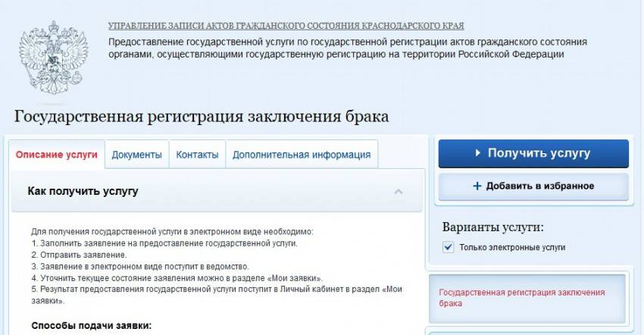Click step 3 Заявление в электронном виде поступит

tap(140, 266)
